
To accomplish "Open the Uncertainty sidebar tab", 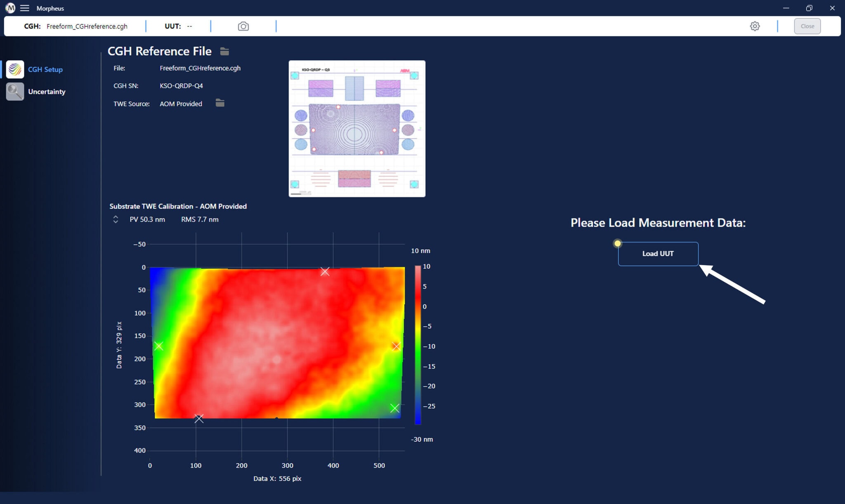I will pos(47,92).
